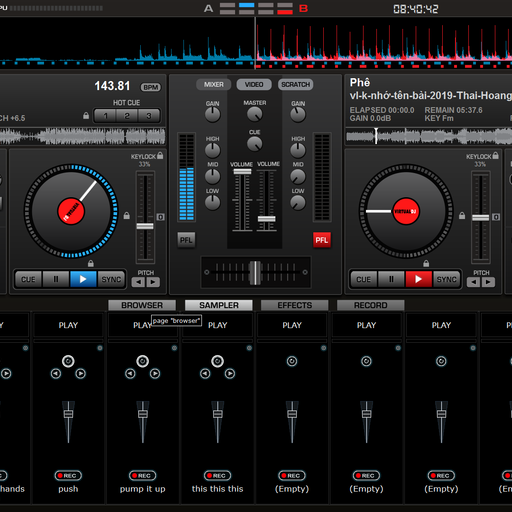Click REC under the push sample
Image resolution: width=512 pixels, height=512 pixels.
[x=68, y=475]
